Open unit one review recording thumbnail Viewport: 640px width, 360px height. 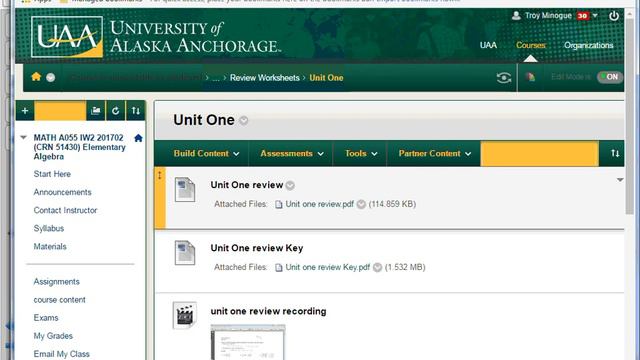248,342
